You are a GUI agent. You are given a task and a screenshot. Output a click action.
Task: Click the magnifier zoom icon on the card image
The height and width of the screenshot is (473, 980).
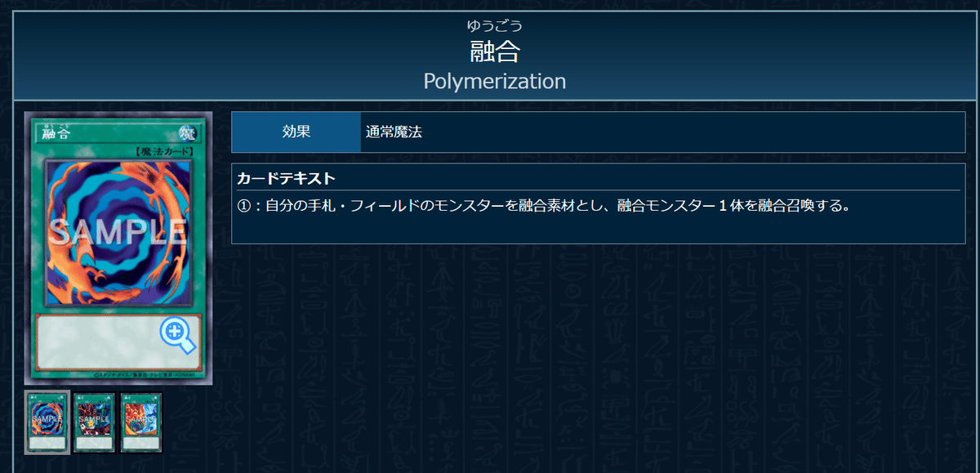coord(178,336)
